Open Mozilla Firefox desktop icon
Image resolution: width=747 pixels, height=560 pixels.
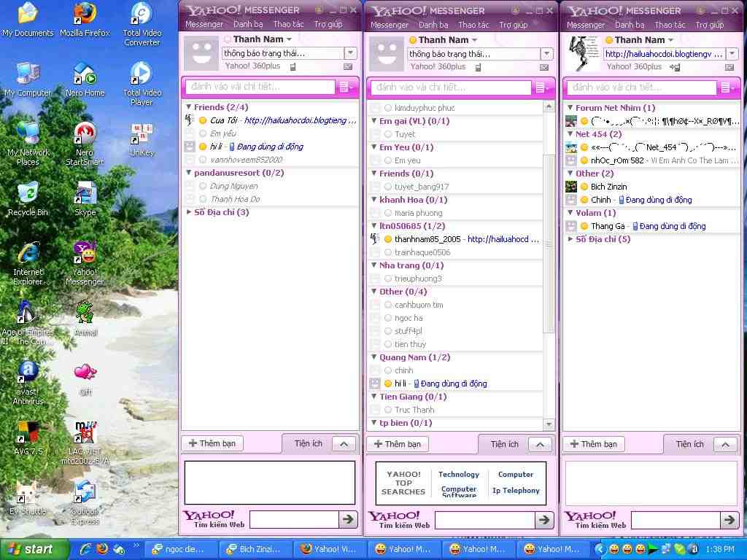tap(85, 20)
